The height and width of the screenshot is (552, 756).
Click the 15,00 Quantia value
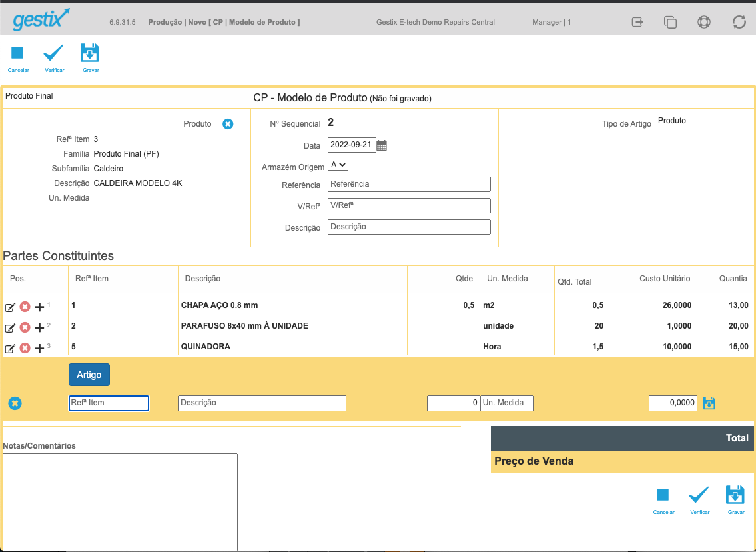[x=739, y=347]
